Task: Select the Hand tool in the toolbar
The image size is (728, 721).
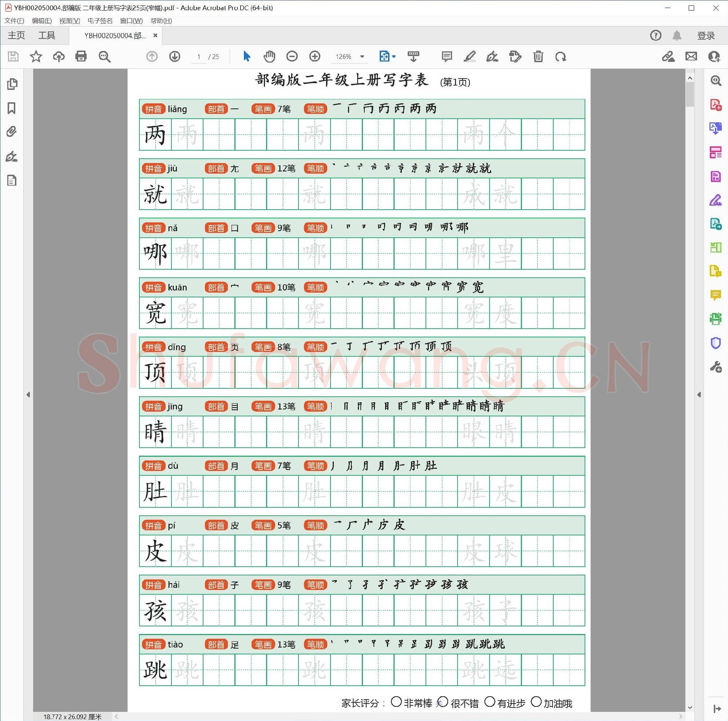Action: [269, 56]
